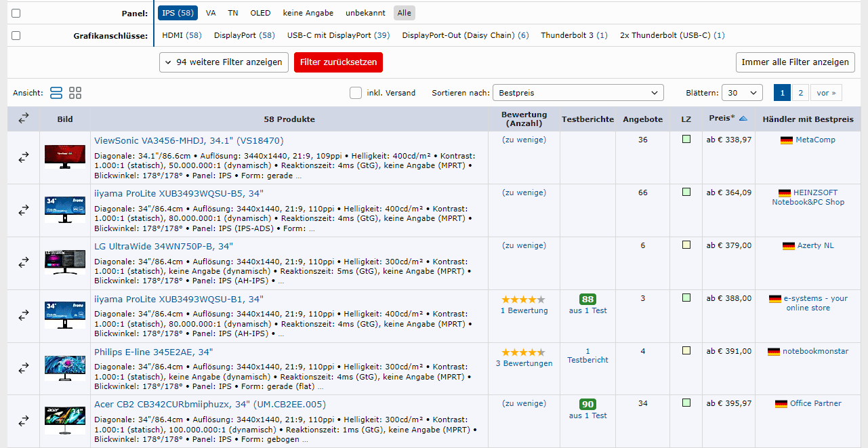Compare iiyama XUB3493WQSU-B1 via arrows icon

click(24, 315)
